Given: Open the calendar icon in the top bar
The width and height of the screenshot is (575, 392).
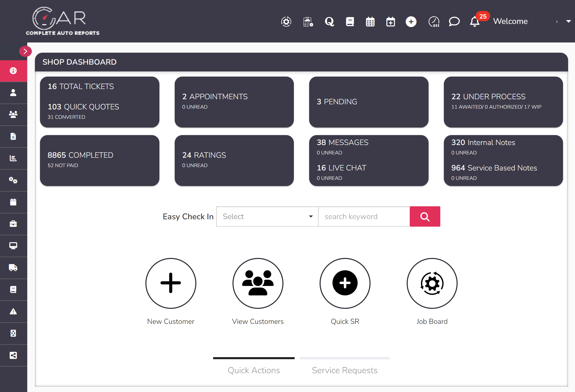Looking at the screenshot, I should point(370,22).
